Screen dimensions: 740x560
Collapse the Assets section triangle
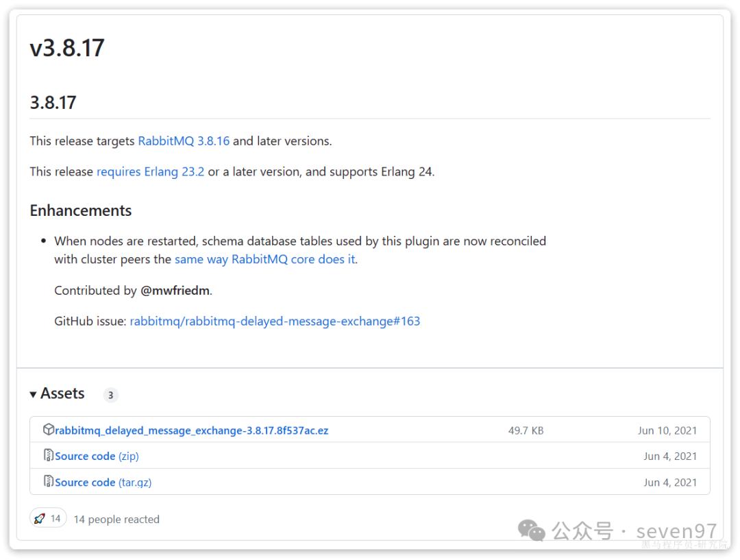(33, 394)
